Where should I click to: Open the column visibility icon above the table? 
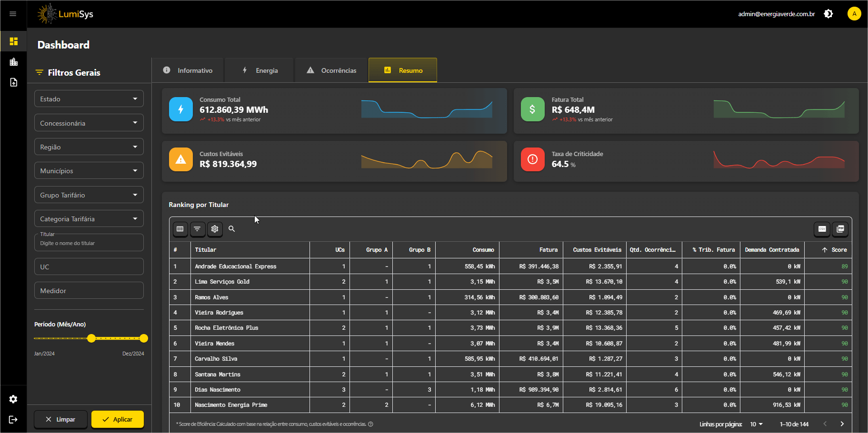(x=180, y=229)
